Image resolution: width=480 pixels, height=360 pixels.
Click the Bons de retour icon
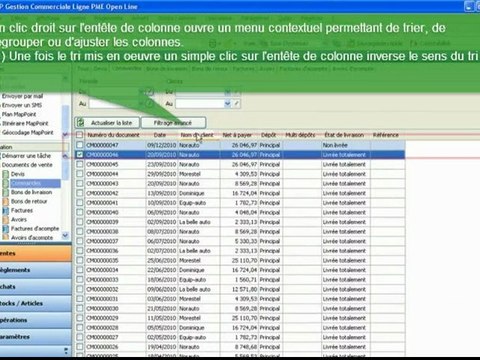[5, 201]
